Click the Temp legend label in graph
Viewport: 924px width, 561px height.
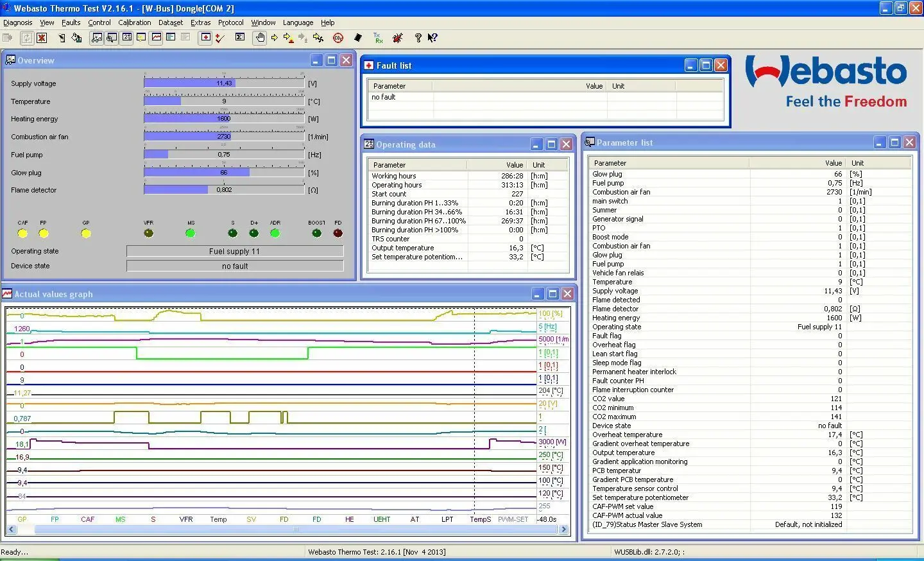(218, 519)
